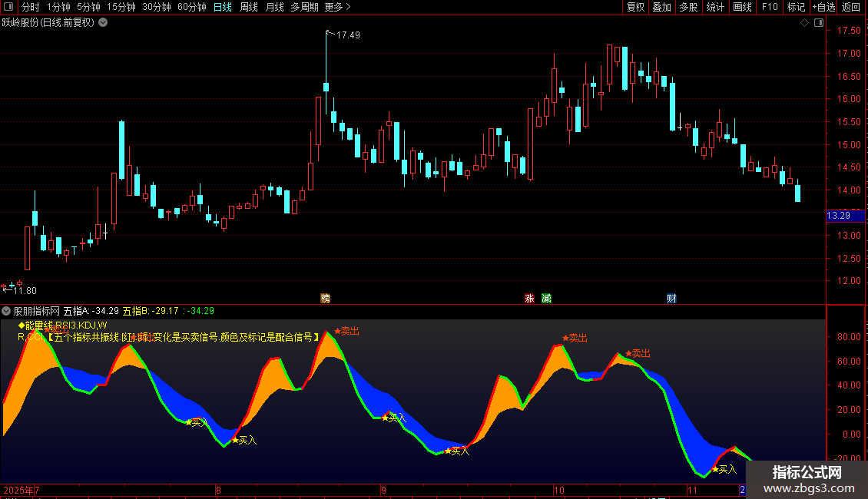868x499 pixels.
Task: Select the 1分钟 period tab
Action: click(x=58, y=7)
